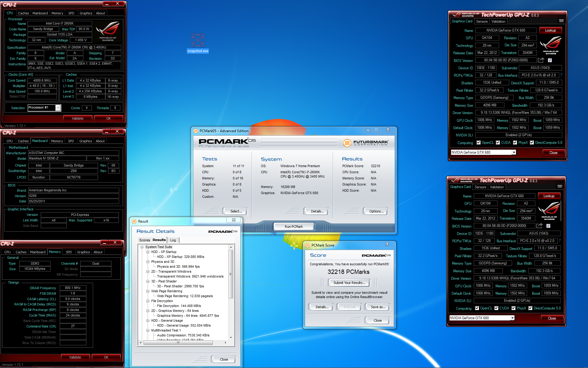Open the Log tab in Result Details
The image size is (588, 368).
pyautogui.click(x=173, y=240)
